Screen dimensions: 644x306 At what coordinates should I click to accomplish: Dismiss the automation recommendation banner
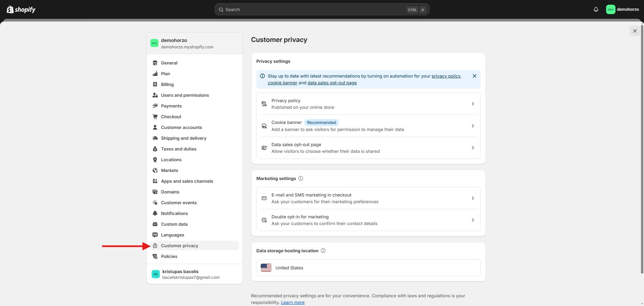coord(474,76)
